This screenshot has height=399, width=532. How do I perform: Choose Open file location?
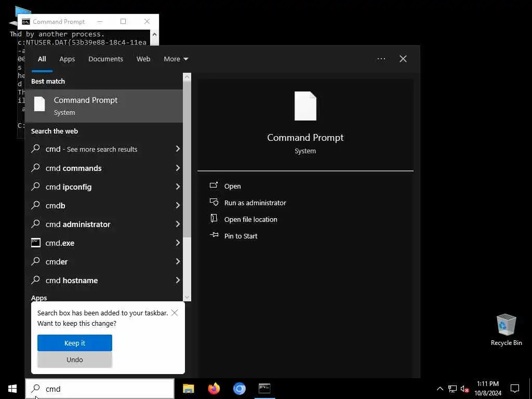[251, 220]
